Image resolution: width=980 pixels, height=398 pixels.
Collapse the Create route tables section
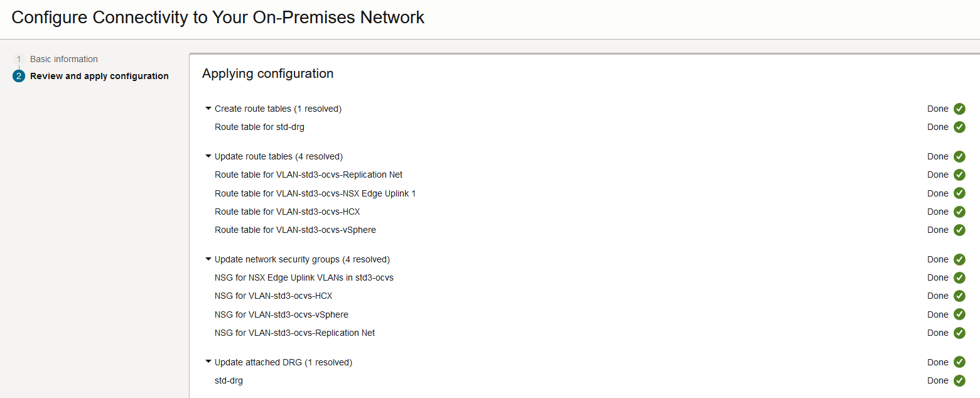click(x=208, y=108)
